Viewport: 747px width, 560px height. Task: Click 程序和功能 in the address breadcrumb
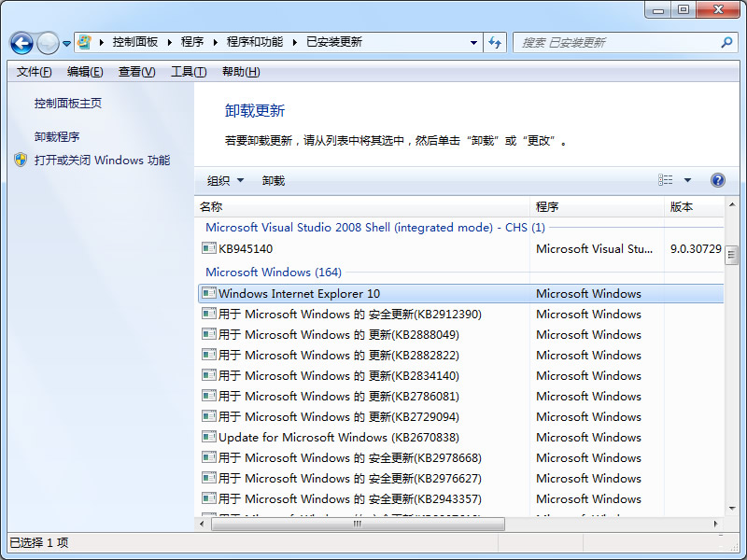[254, 42]
